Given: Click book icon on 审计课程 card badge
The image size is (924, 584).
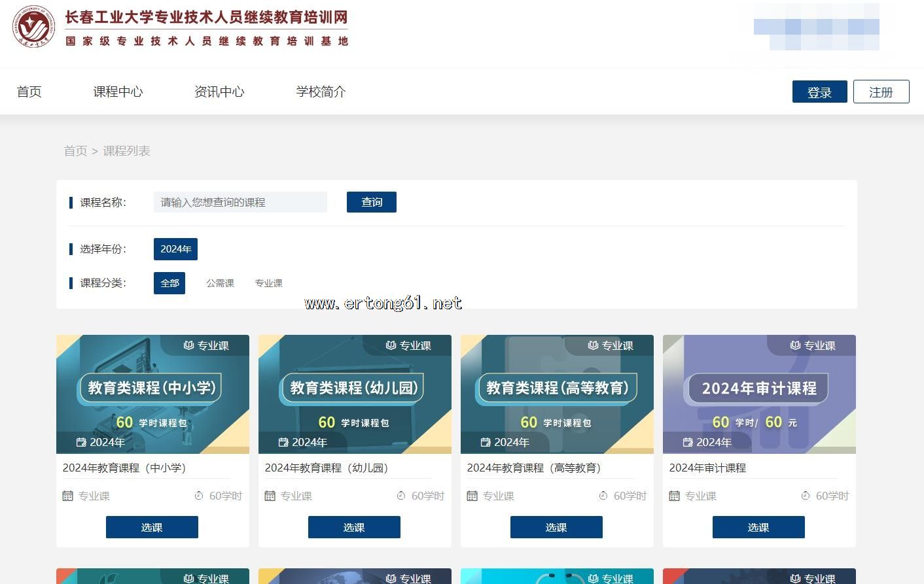Looking at the screenshot, I should pos(795,345).
